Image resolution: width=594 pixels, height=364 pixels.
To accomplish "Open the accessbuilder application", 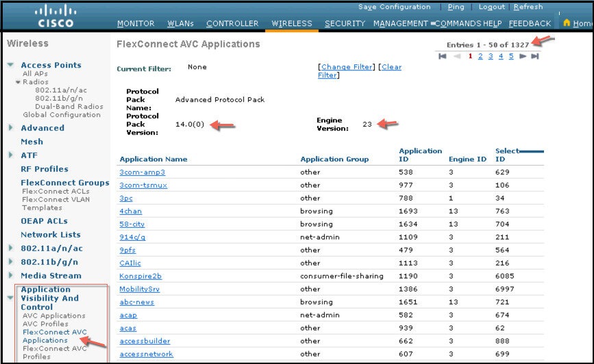I will coord(145,341).
